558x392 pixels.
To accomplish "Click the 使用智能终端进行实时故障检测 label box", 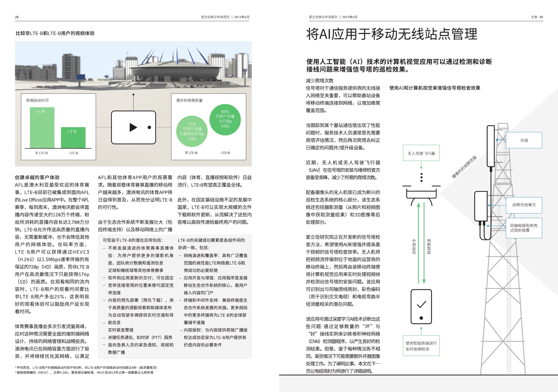I will (x=421, y=346).
